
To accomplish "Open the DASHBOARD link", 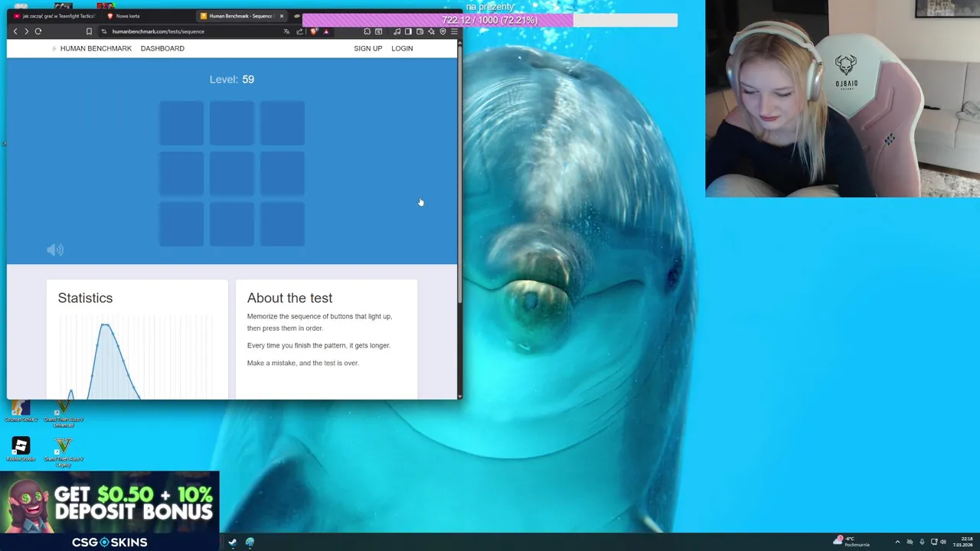I will click(x=162, y=48).
